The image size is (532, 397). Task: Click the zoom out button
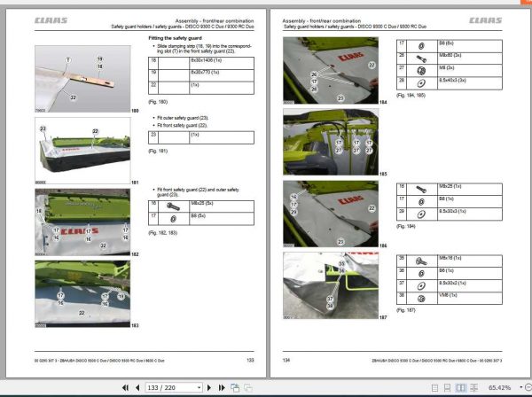pyautogui.click(x=528, y=387)
